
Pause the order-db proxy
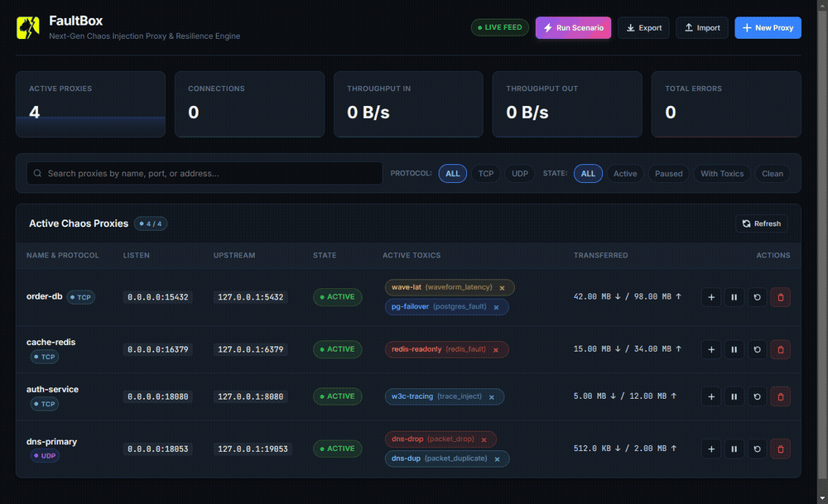point(734,297)
